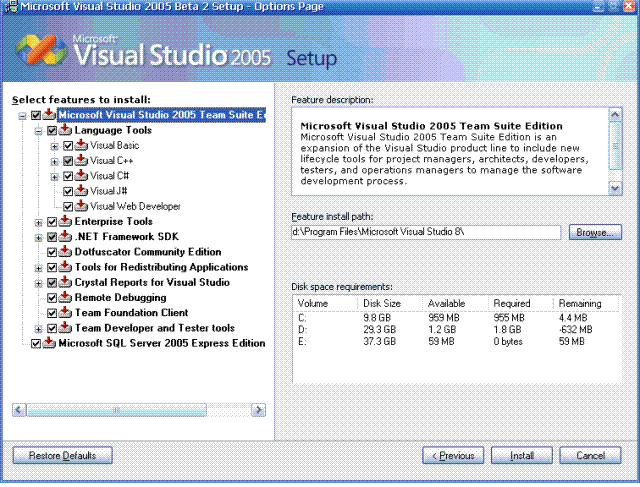The height and width of the screenshot is (487, 640).
Task: Expand Team Developer and Tester tools node
Action: pos(38,329)
